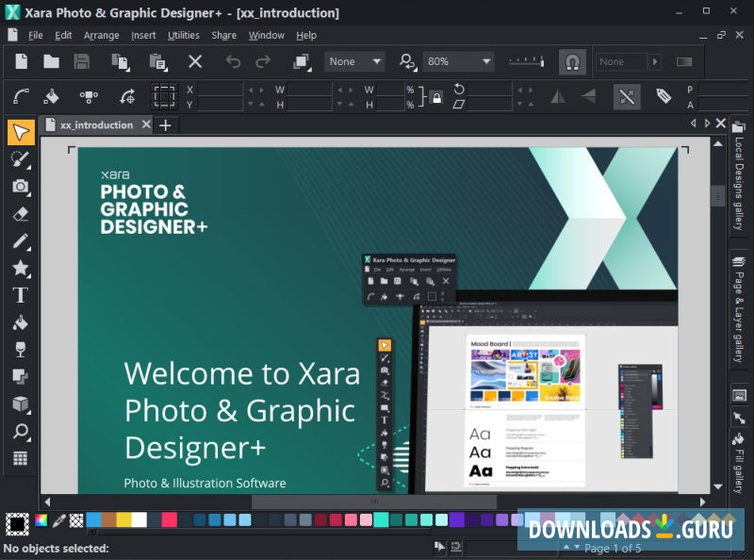Select the 3D extrude tool

tap(21, 403)
